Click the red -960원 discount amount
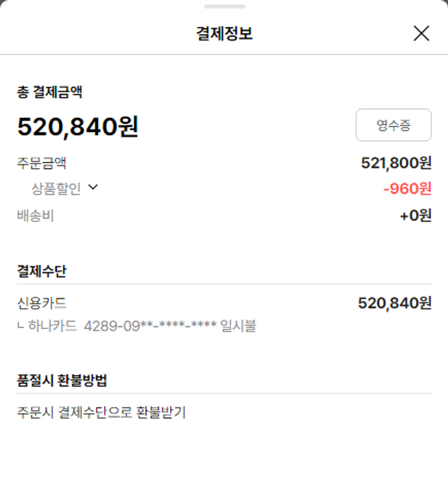Viewport: 448px width, 484px height. (407, 189)
